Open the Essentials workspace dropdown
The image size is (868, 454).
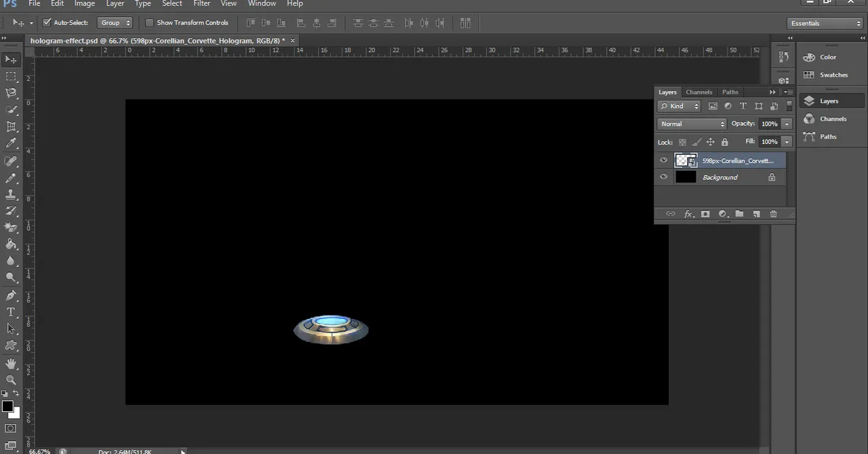825,23
